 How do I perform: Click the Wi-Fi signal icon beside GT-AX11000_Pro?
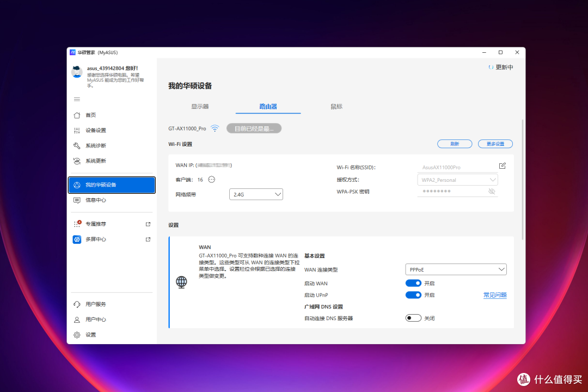click(215, 128)
